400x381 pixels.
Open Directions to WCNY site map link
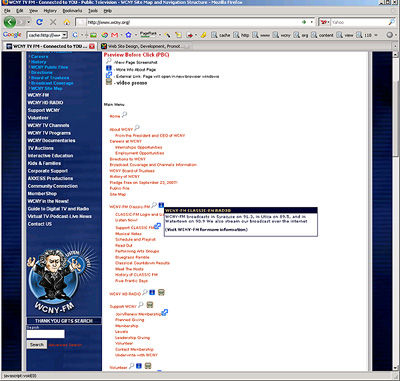tap(128, 159)
